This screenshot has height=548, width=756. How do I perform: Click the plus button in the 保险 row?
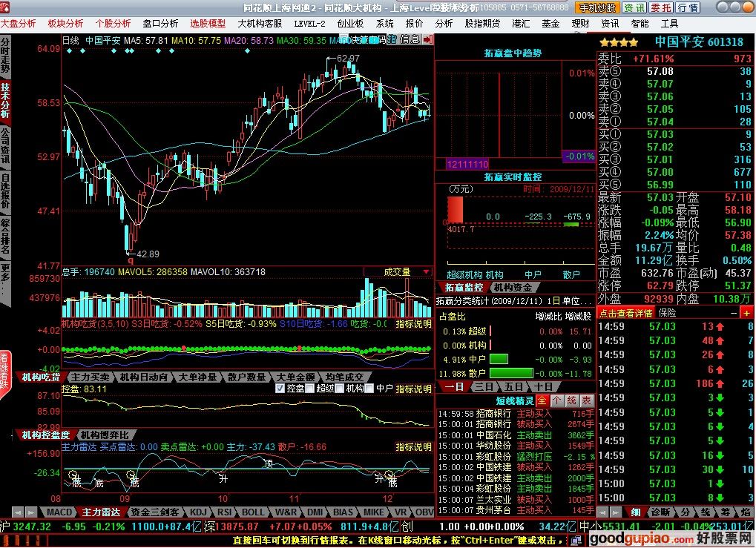[x=746, y=313]
